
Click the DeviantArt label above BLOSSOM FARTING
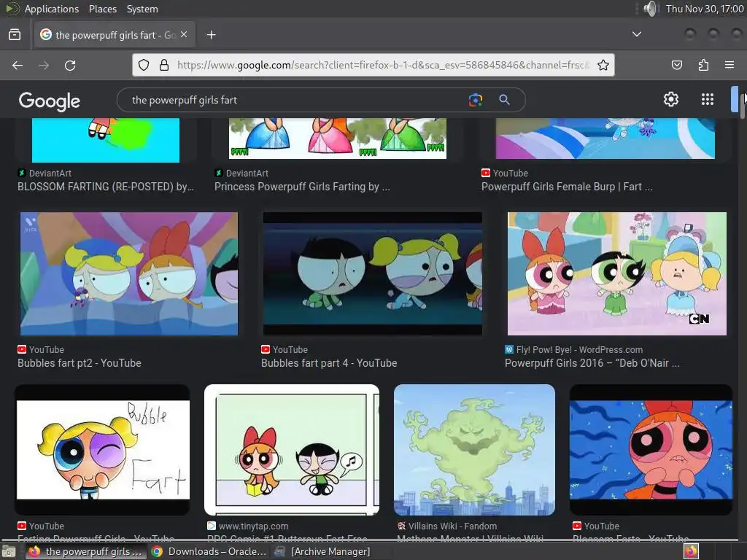tap(50, 174)
